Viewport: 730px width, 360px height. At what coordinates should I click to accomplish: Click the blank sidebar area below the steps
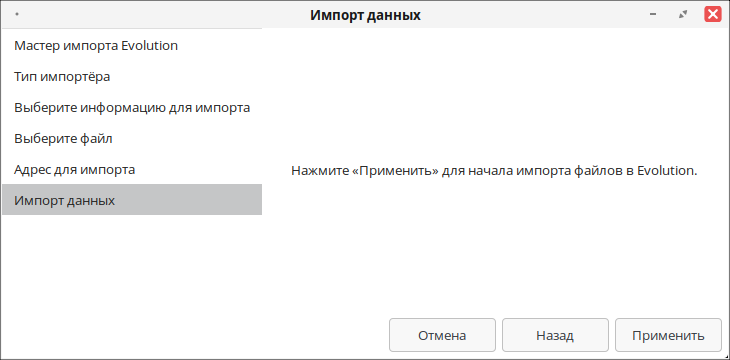[132, 284]
